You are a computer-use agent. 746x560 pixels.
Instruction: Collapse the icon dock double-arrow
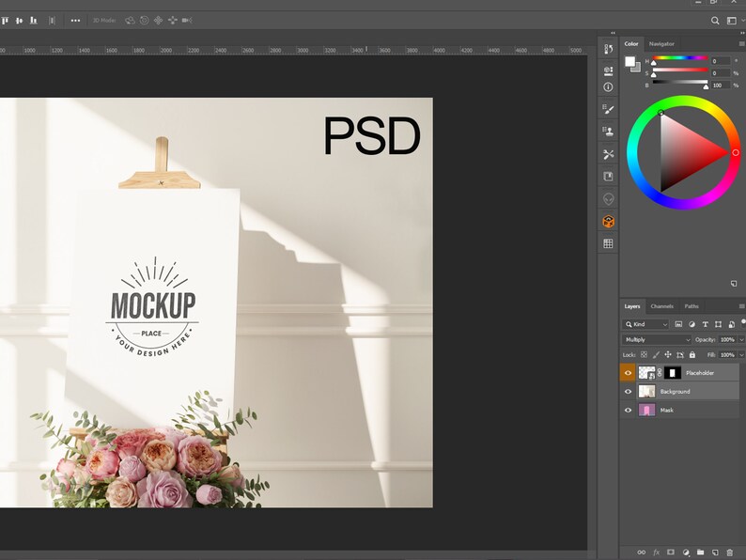pos(613,33)
